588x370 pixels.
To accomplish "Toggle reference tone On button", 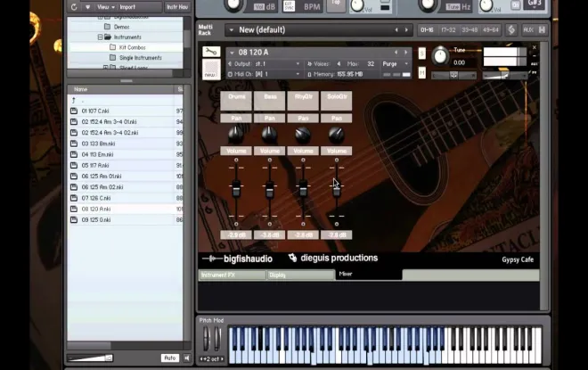I will [516, 5].
